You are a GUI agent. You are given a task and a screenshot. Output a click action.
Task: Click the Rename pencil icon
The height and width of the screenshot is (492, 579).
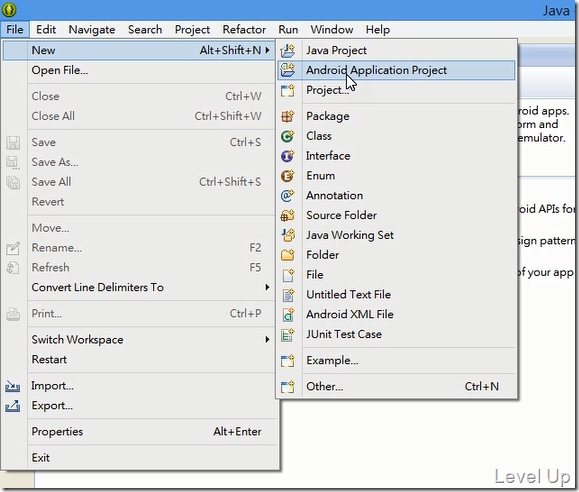[x=13, y=248]
